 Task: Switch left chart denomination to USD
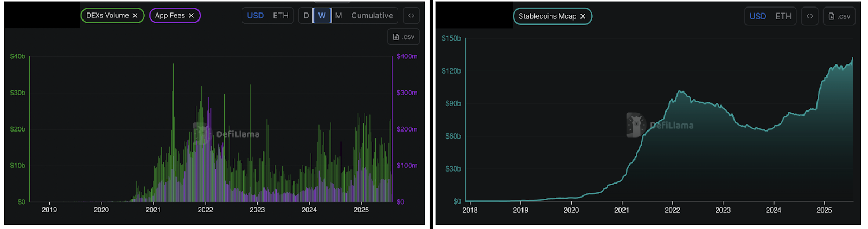tap(255, 16)
